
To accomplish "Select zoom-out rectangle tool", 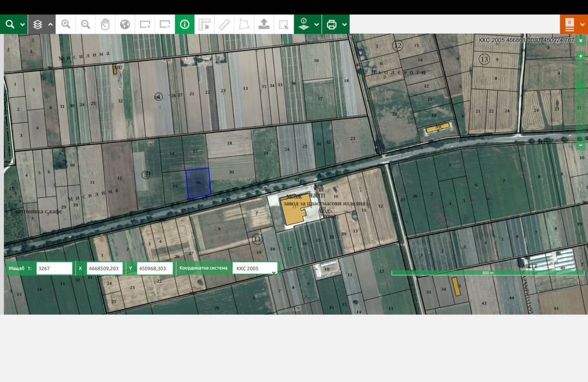I will pos(165,24).
